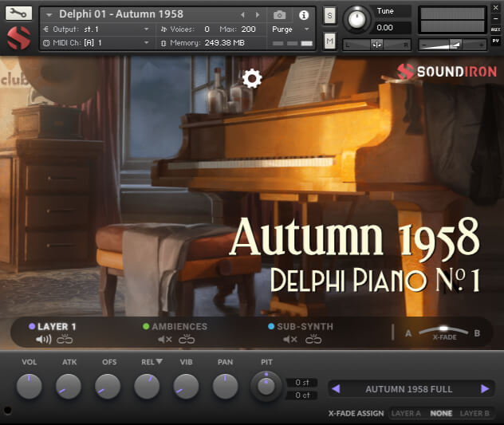The height and width of the screenshot is (425, 504).
Task: Close the instrument with X button
Action: click(x=496, y=8)
